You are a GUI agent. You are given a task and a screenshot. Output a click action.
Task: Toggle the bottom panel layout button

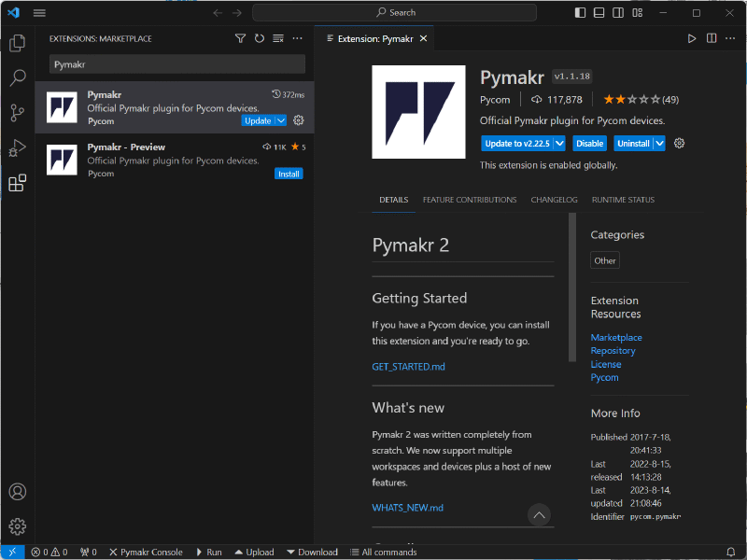(599, 13)
